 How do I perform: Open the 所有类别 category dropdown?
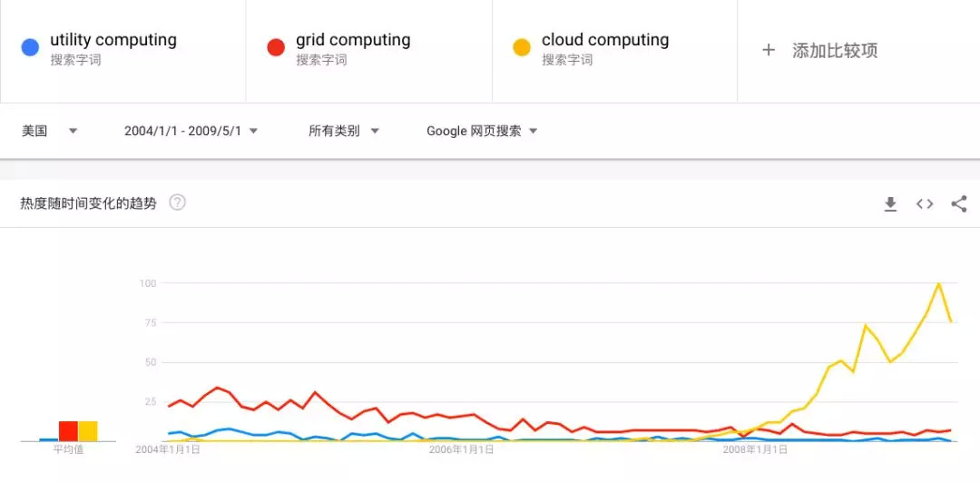(344, 131)
